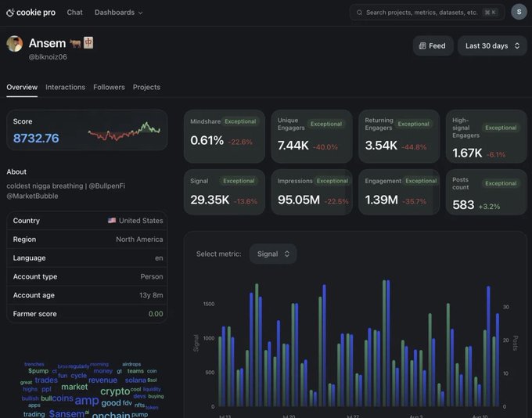The width and height of the screenshot is (532, 418).
Task: Click the -22.6% change on Mindshare
Action: (240, 142)
